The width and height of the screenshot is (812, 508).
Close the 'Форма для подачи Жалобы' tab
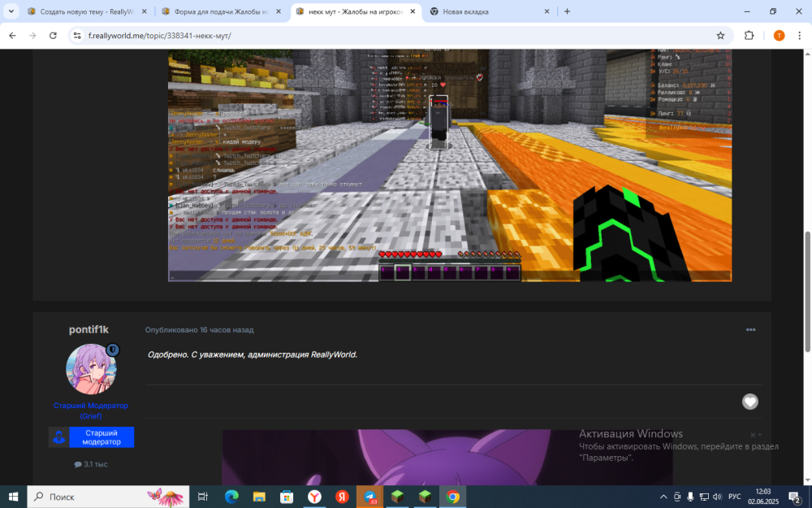[x=278, y=11]
